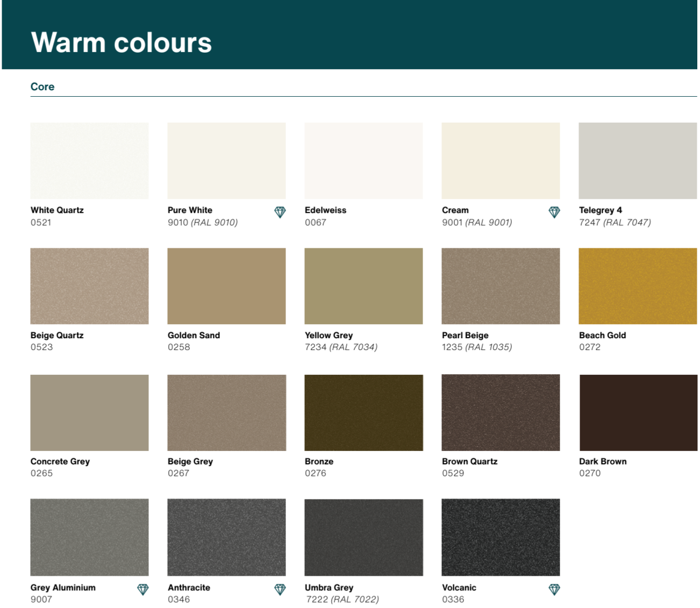Click the White Quartz swatch

(89, 160)
